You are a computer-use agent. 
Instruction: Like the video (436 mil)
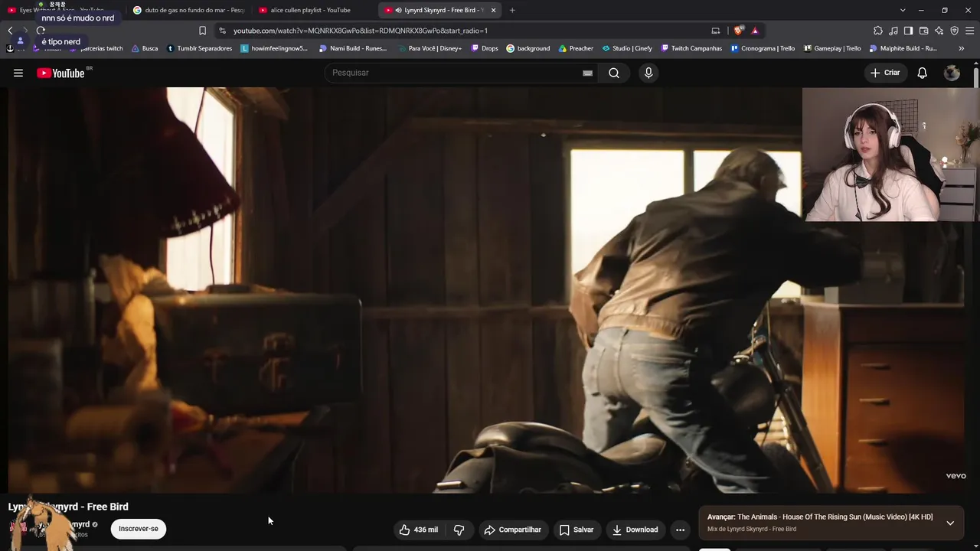419,530
